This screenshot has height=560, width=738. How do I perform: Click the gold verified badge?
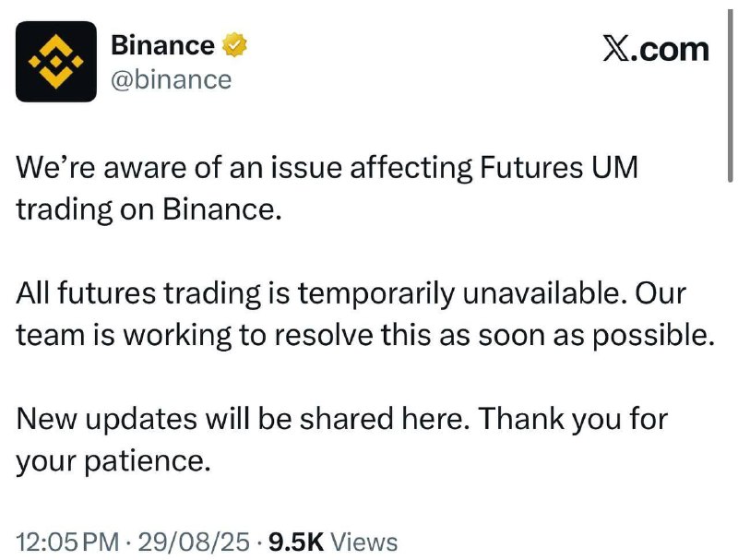pyautogui.click(x=234, y=43)
